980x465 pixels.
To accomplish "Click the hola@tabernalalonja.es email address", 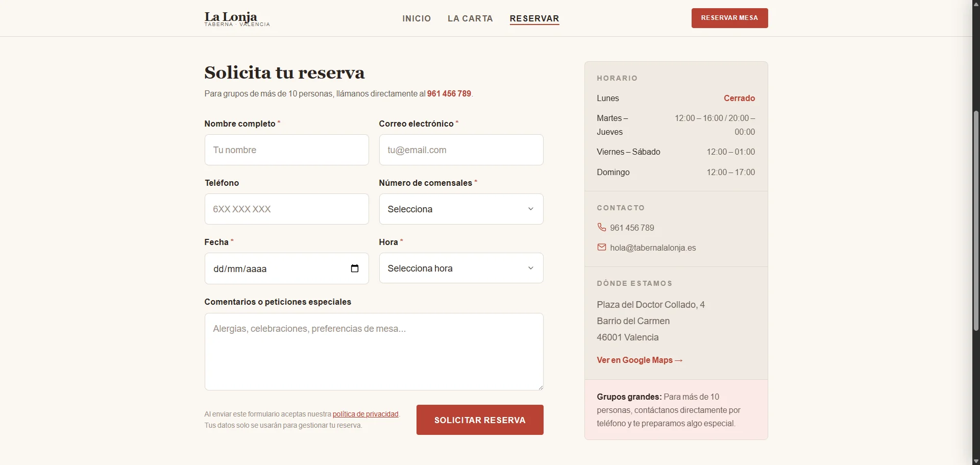I will click(x=653, y=248).
